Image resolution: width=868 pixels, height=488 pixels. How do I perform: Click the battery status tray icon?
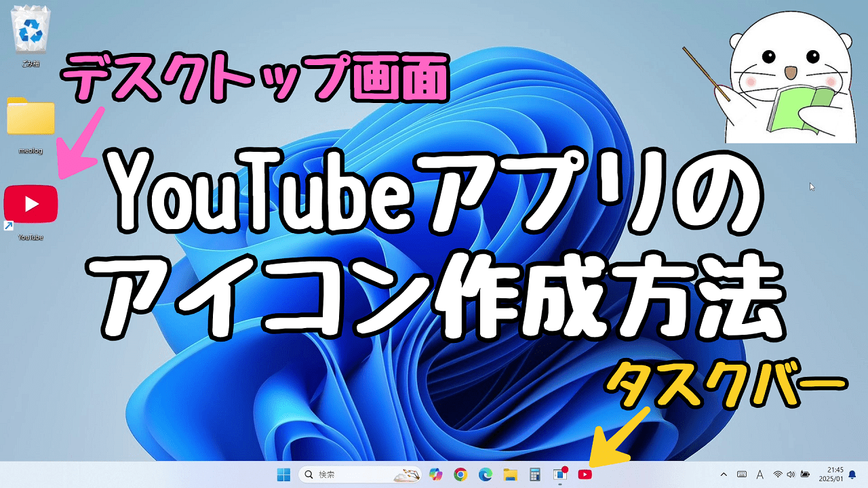point(805,474)
